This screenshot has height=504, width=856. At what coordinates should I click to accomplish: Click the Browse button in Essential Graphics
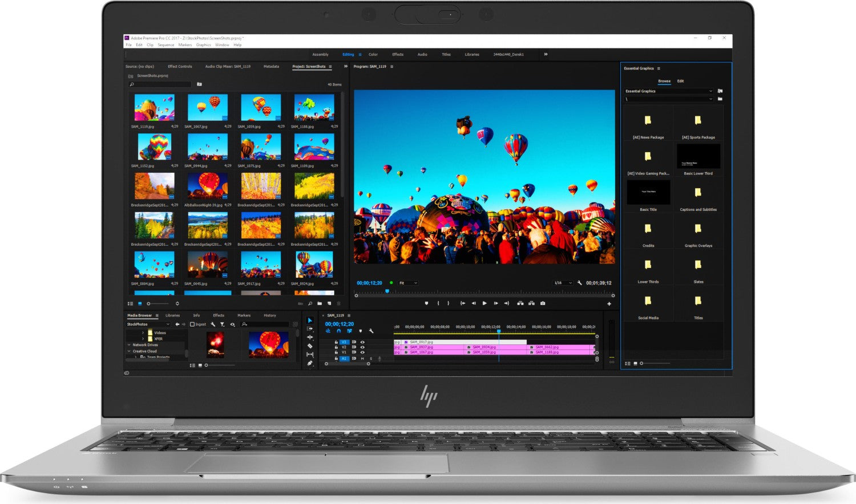(664, 81)
